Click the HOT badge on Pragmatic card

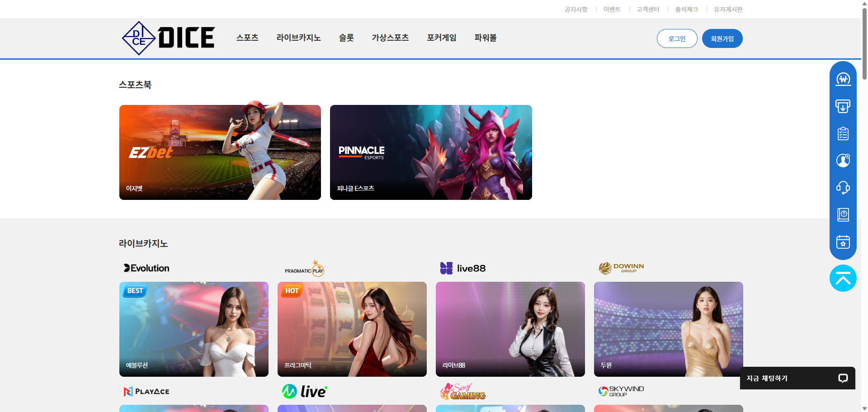[292, 291]
